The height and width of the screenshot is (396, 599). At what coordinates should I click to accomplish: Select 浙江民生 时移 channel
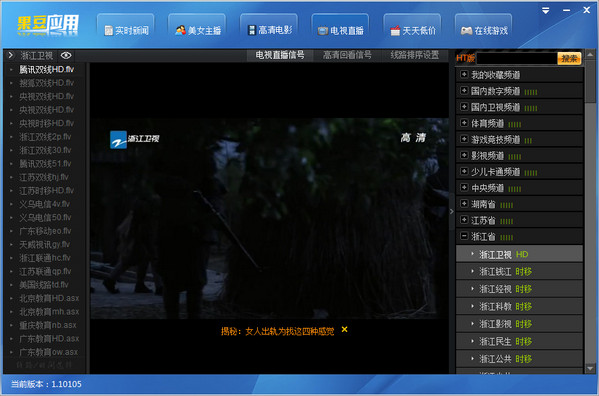point(519,341)
